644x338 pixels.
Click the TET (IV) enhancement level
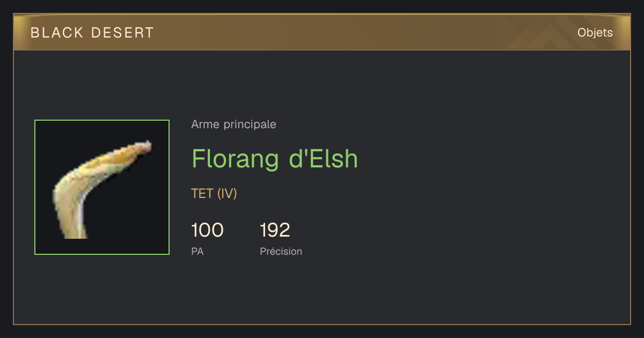(x=214, y=194)
